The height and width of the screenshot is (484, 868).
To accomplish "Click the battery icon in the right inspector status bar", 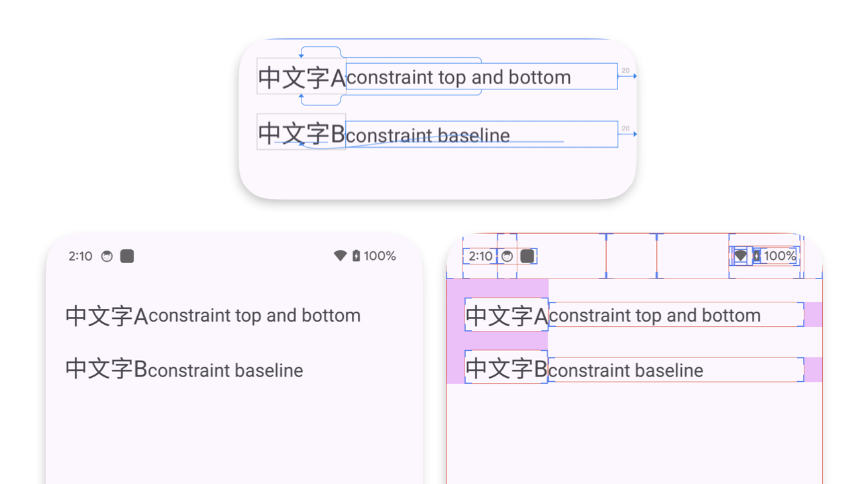I will (757, 255).
